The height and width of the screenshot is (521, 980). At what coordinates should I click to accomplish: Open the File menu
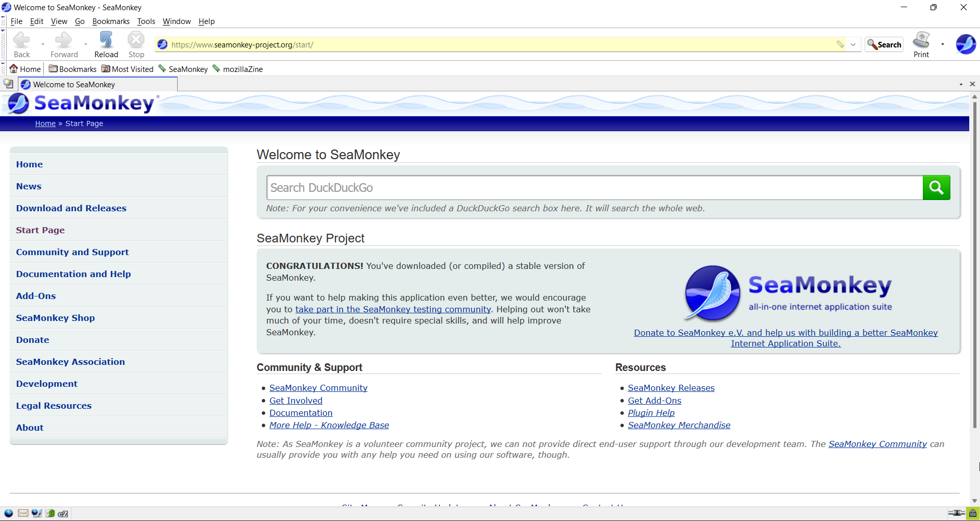pyautogui.click(x=16, y=21)
